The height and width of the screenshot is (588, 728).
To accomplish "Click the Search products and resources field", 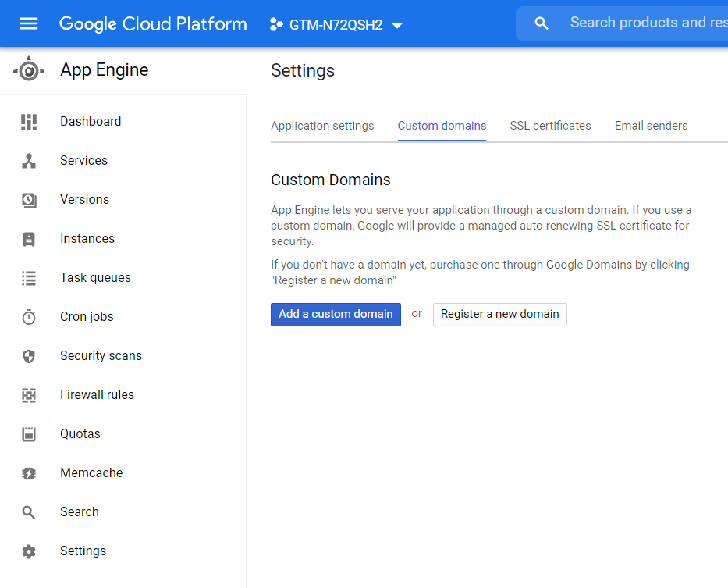I will (x=648, y=23).
